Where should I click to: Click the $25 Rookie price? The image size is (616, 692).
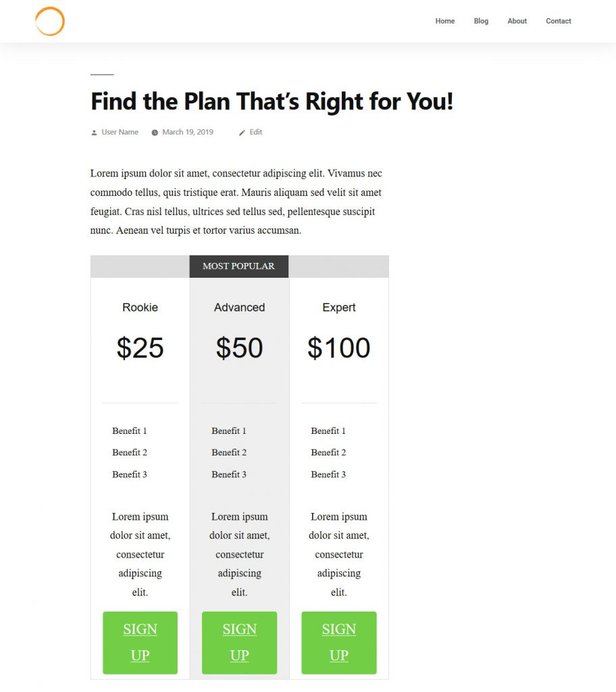(140, 348)
